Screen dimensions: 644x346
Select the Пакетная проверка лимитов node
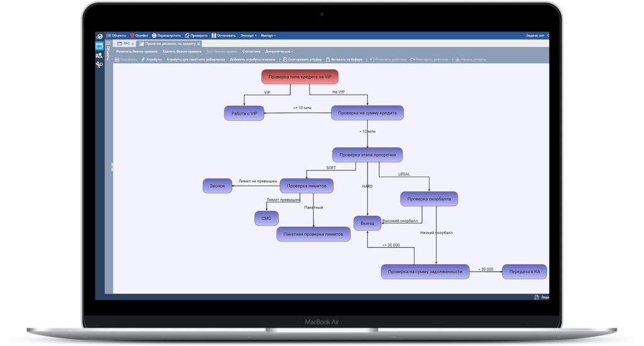313,234
